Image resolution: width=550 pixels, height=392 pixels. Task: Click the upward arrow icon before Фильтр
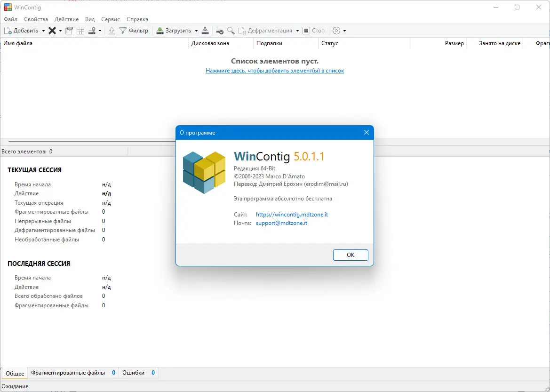112,31
